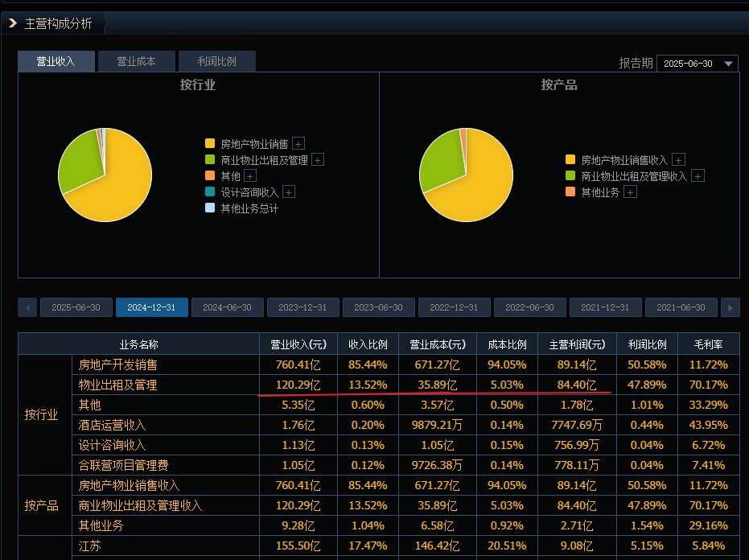Screen dimensions: 749x560
Task: Expand 房地产物业销售收入 legend plus icon
Action: [678, 159]
